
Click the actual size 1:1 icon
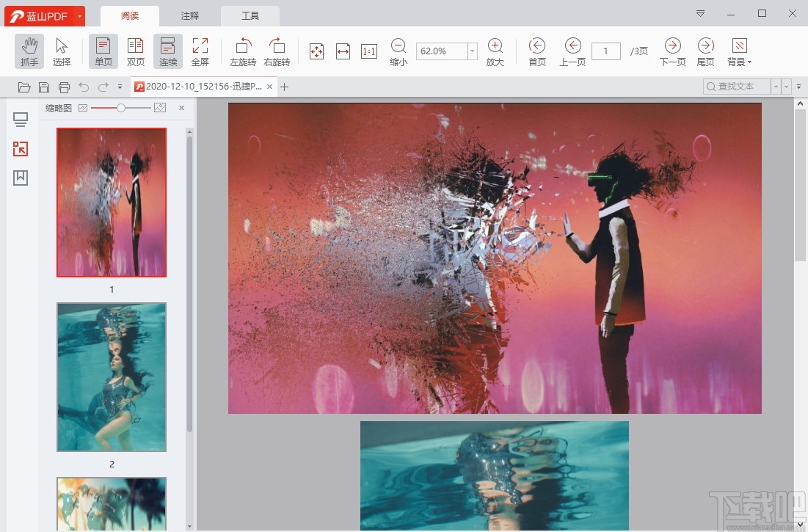pyautogui.click(x=369, y=51)
